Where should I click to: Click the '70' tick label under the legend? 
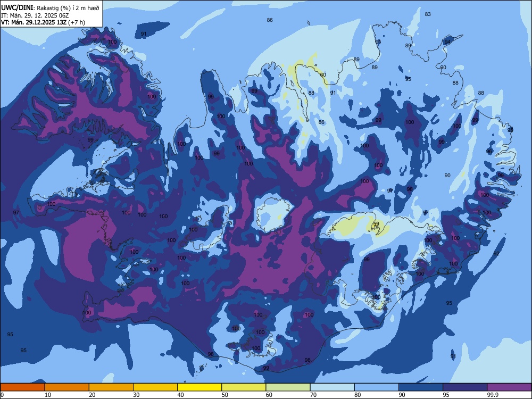point(313,395)
